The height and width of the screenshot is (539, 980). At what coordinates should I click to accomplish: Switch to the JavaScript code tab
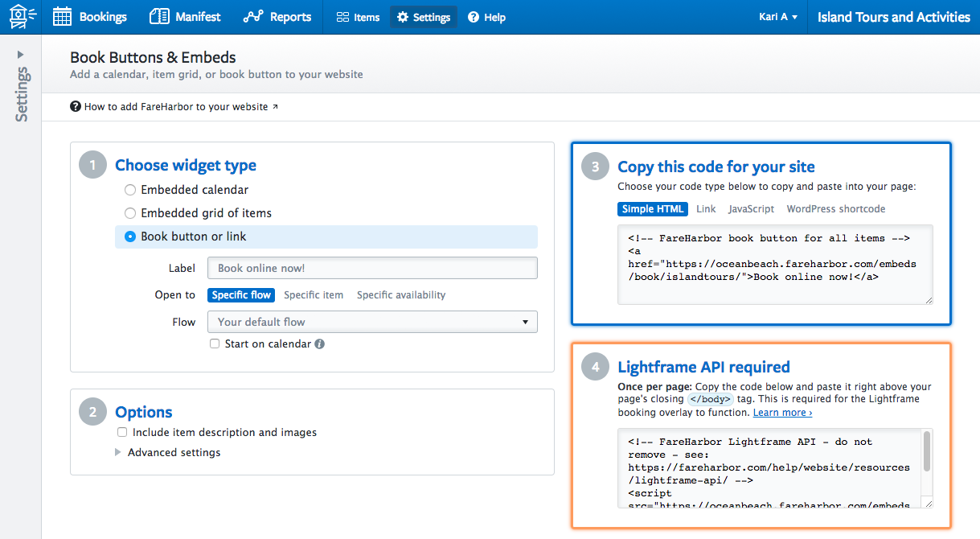pyautogui.click(x=751, y=209)
